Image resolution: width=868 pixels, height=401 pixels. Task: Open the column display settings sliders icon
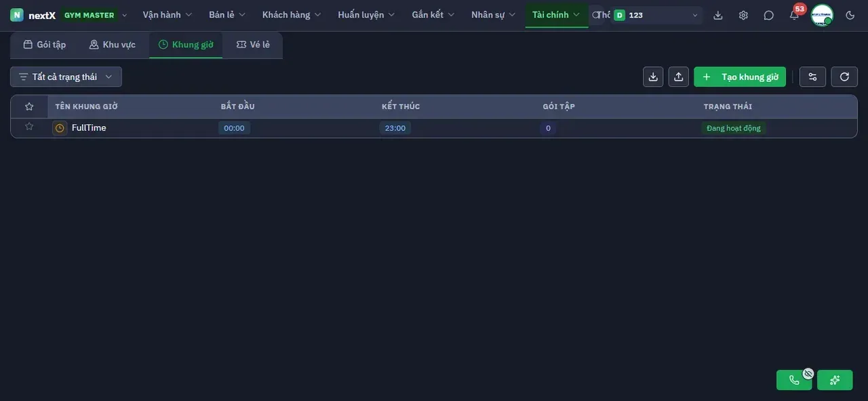click(x=812, y=77)
